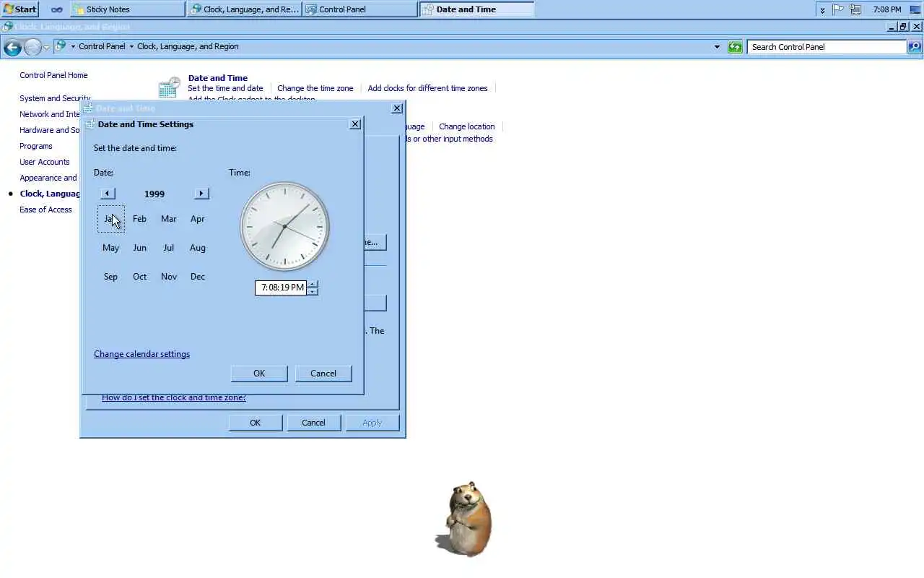Image resolution: width=924 pixels, height=578 pixels.
Task: Open System and Security category
Action: 55,98
